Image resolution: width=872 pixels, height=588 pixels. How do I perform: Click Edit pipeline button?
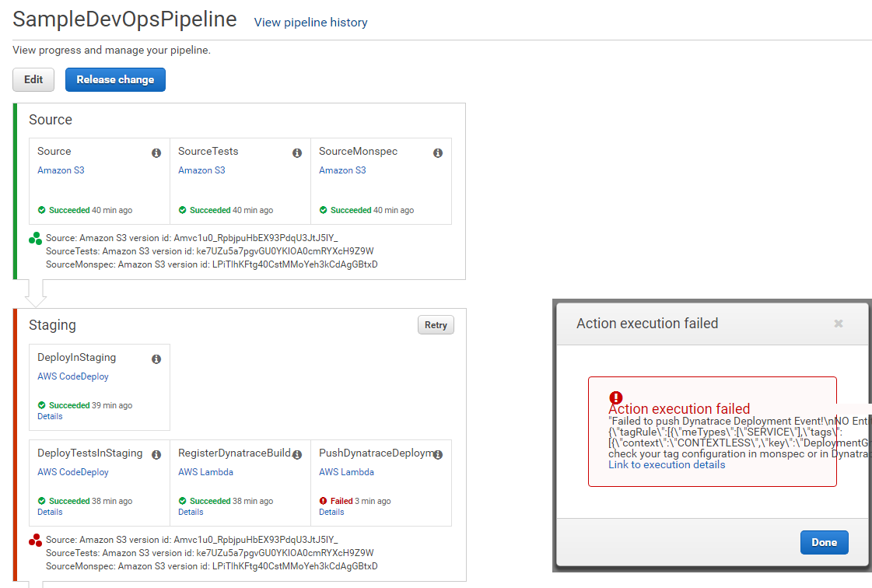click(33, 79)
